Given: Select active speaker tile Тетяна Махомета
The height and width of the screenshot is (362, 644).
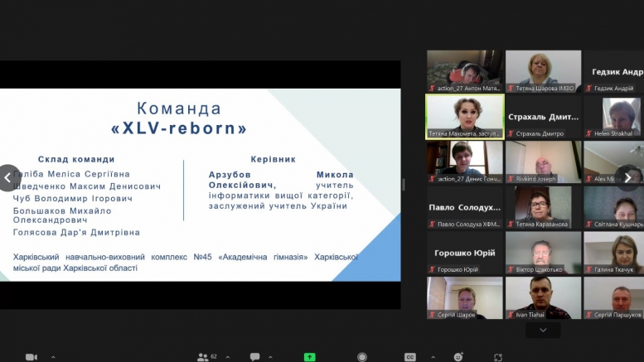Looking at the screenshot, I should click(x=465, y=117).
